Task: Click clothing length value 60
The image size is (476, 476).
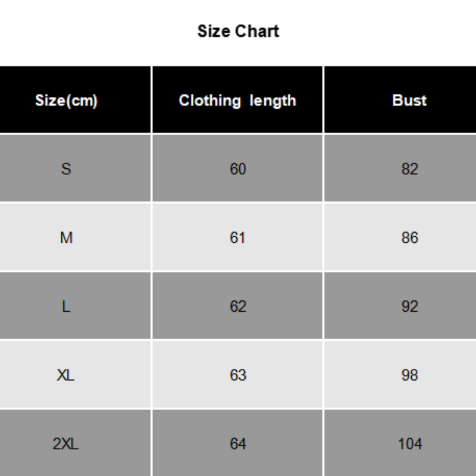Action: tap(237, 169)
